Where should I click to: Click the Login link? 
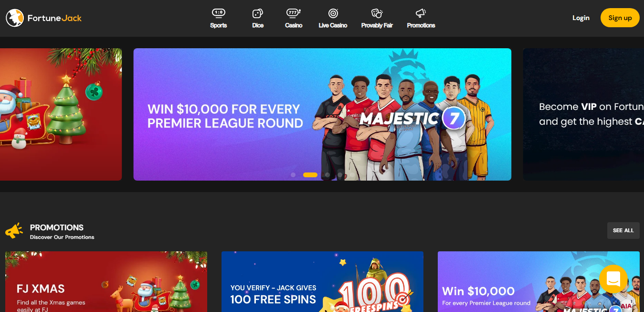coord(581,18)
